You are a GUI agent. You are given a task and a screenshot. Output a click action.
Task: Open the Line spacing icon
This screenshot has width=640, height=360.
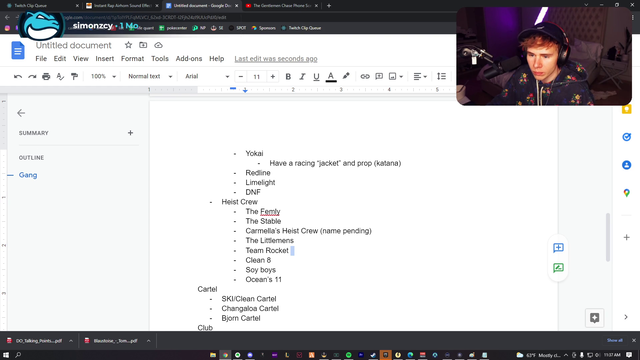441,76
